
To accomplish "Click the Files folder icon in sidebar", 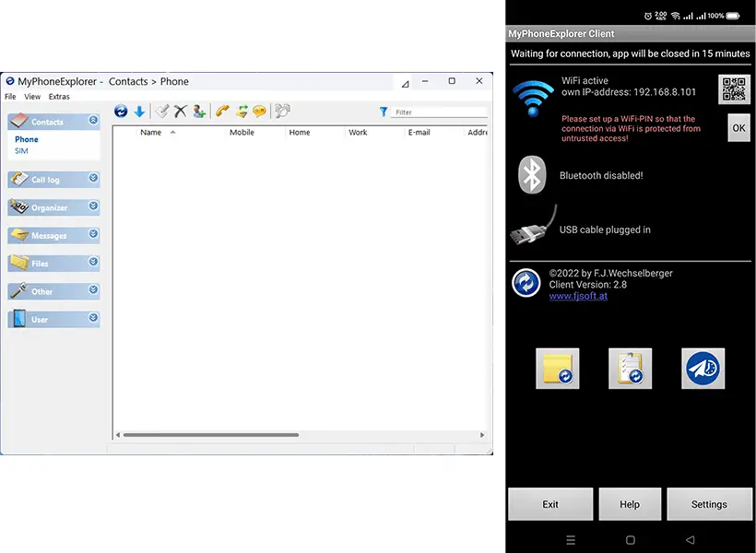I will pos(18,263).
